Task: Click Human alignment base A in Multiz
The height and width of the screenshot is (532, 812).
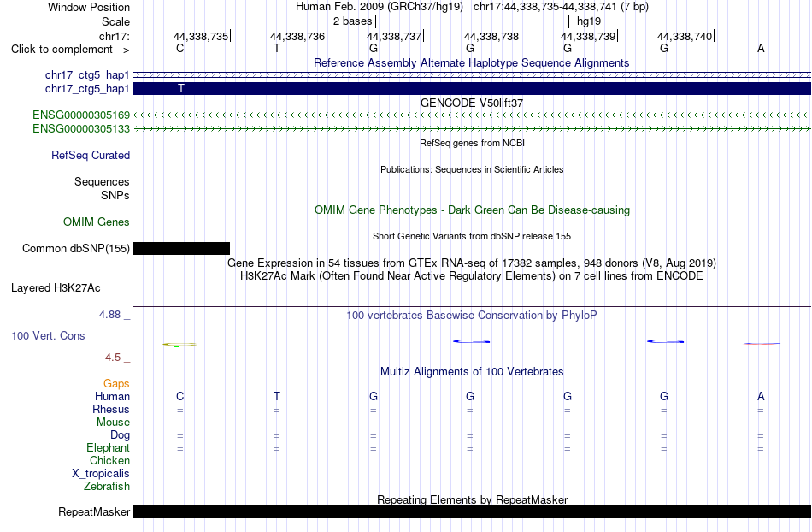Action: pyautogui.click(x=761, y=396)
